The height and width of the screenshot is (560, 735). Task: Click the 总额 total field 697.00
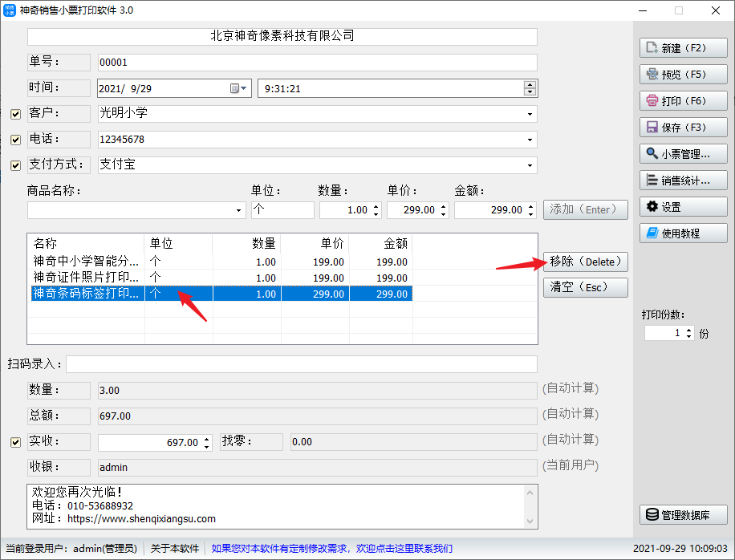click(x=317, y=416)
